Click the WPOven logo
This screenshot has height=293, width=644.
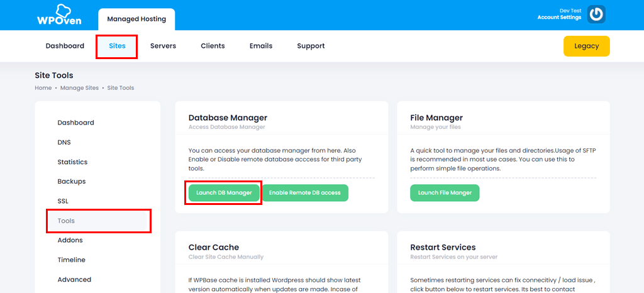point(58,15)
